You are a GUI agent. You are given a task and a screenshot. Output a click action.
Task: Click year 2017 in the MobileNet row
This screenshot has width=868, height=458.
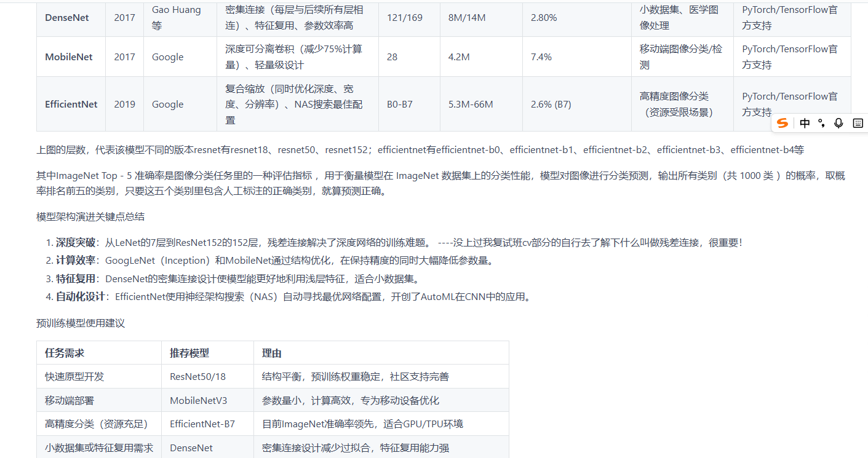pos(124,57)
